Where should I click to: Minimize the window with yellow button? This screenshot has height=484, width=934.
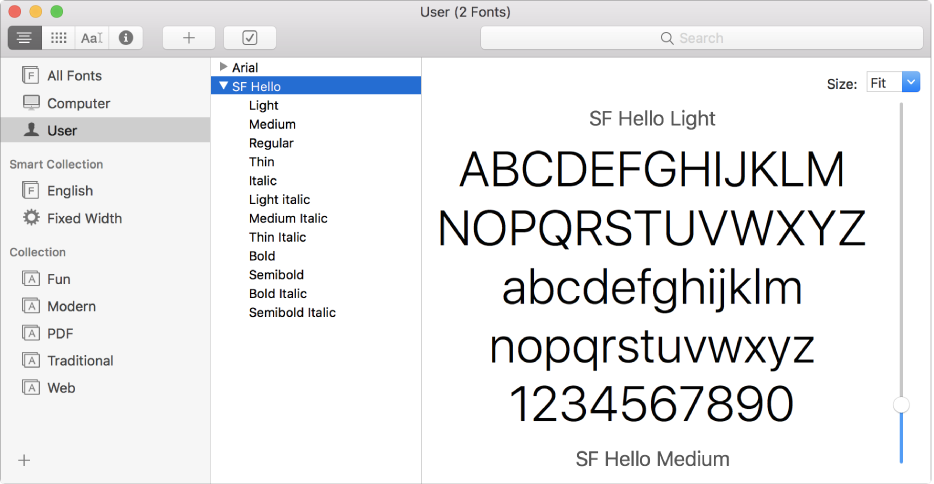coord(36,11)
